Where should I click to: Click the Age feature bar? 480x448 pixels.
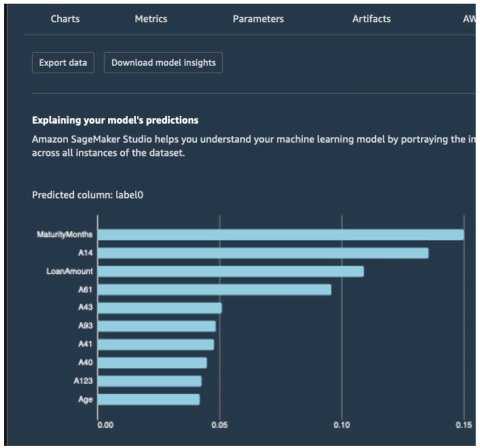tap(149, 399)
